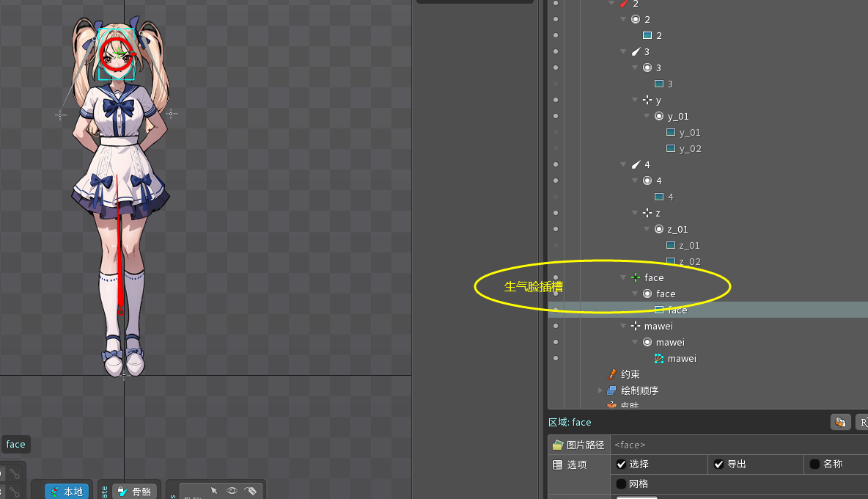Click the 绘制顺序 draw order icon
This screenshot has width=868, height=499.
click(x=611, y=390)
